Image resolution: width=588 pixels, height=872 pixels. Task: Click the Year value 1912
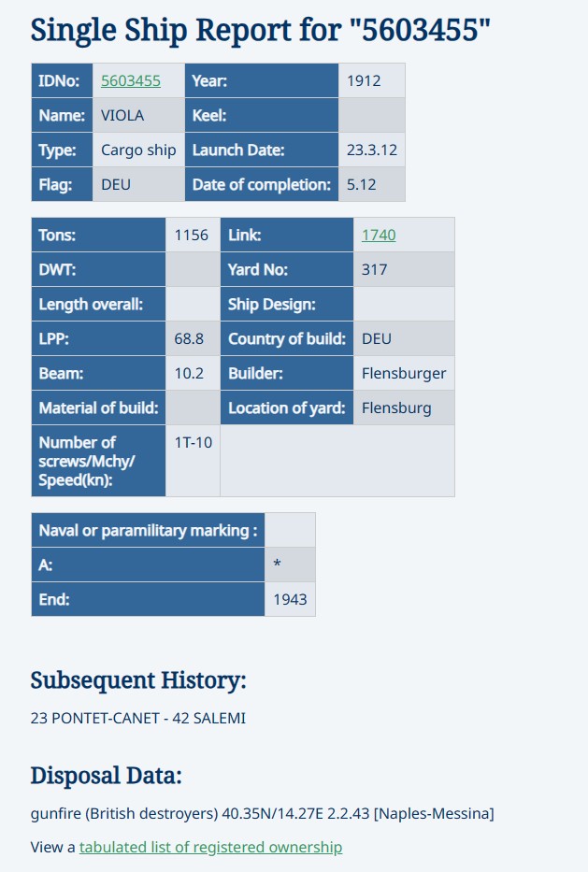(x=364, y=81)
